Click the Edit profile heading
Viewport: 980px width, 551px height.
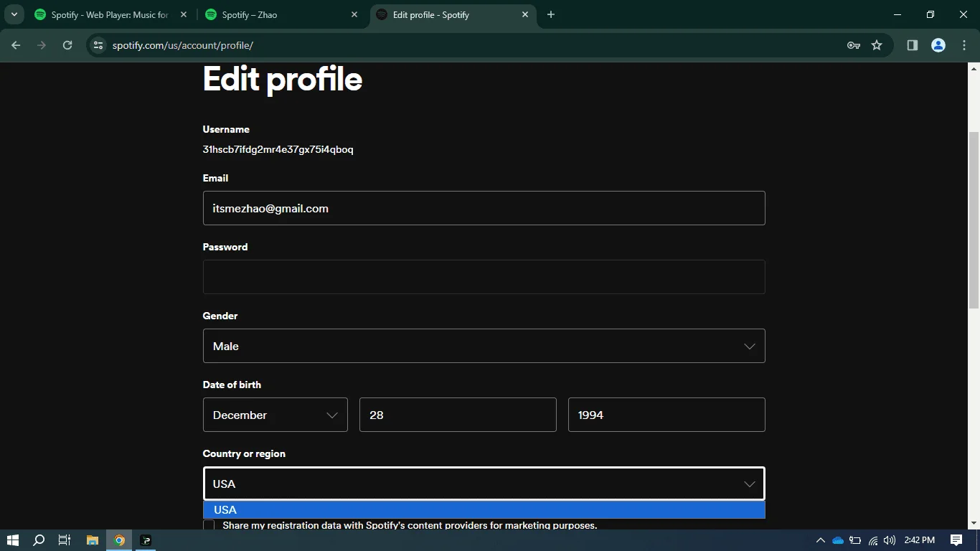point(283,79)
